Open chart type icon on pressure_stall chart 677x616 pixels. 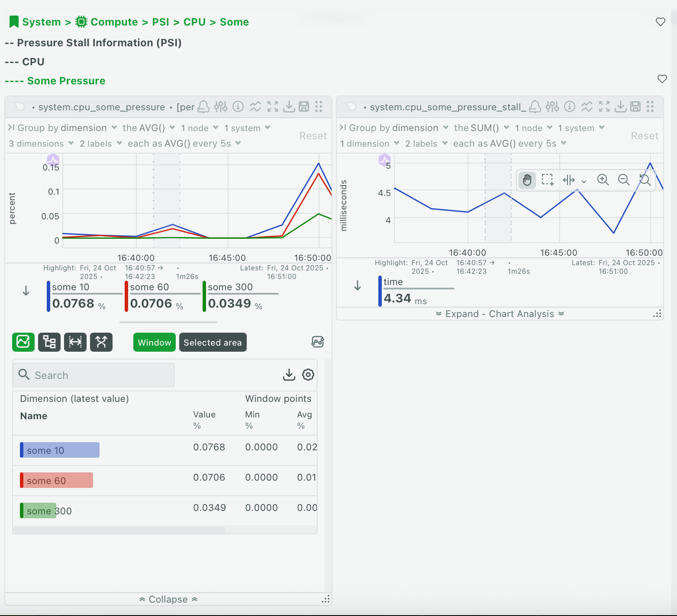tap(587, 106)
